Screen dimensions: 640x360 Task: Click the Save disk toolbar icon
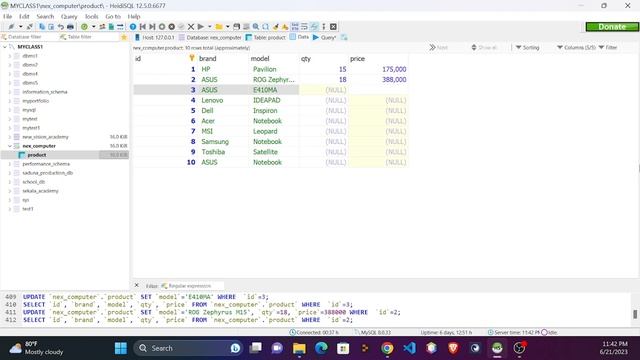[x=236, y=27]
